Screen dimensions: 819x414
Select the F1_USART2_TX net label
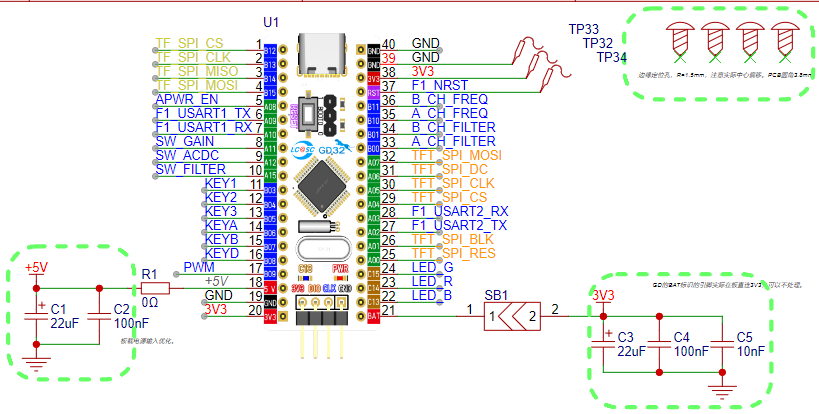(x=460, y=226)
